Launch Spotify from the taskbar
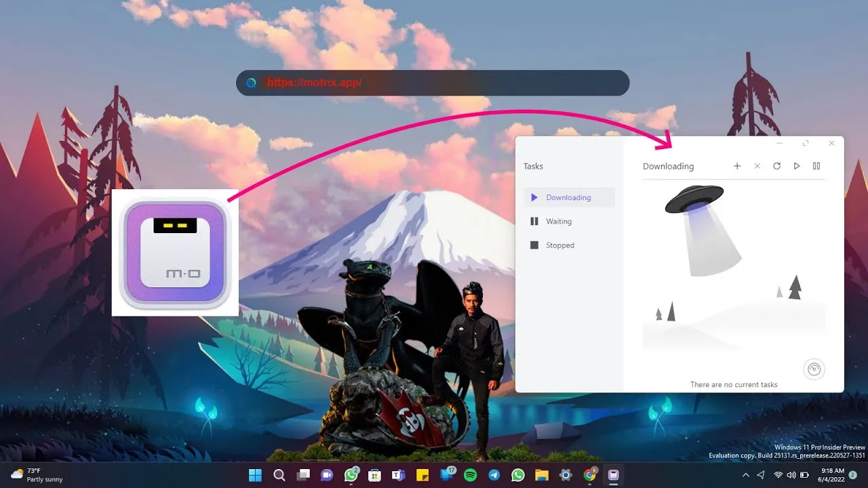Viewport: 868px width, 488px height. click(470, 475)
